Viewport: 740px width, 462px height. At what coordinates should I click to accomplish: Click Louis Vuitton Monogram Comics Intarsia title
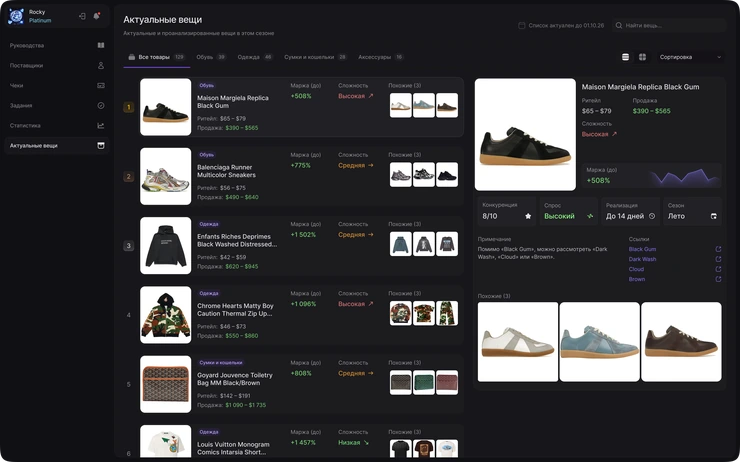click(233, 448)
